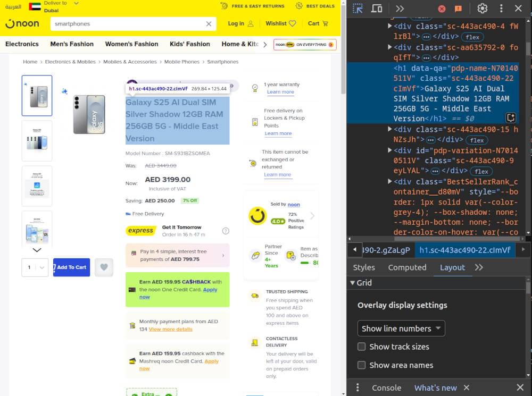This screenshot has height=396, width=532.
Task: Open the console errors indicator showing red circle
Action: tap(441, 9)
